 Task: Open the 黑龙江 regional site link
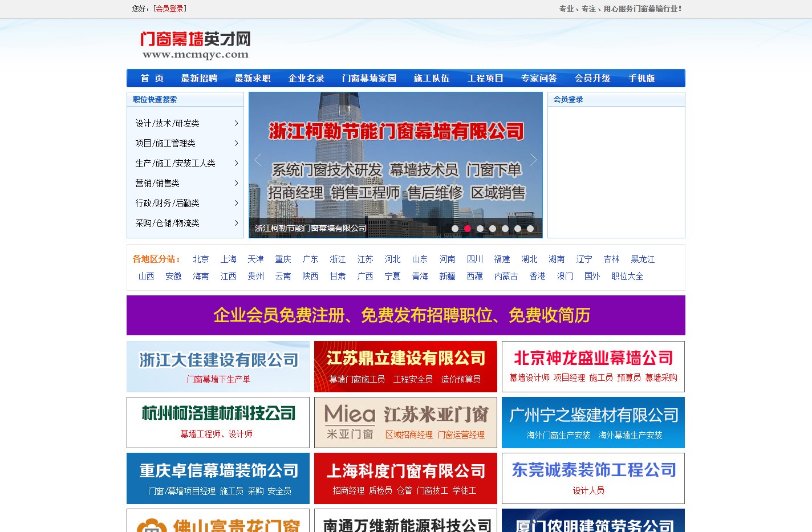[643, 259]
